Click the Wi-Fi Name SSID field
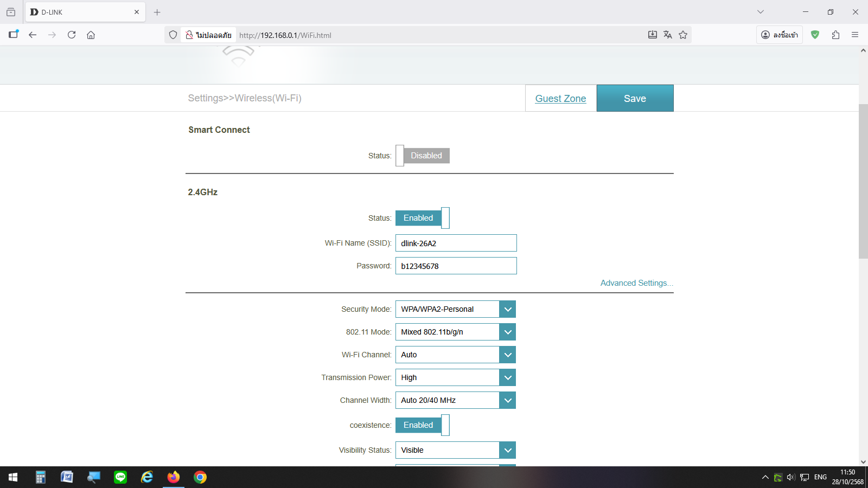The image size is (868, 488). tap(456, 243)
